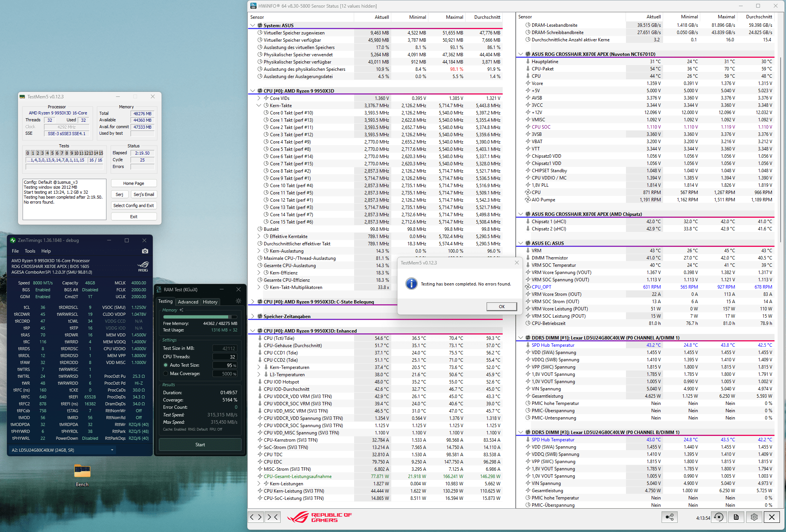Image resolution: width=786 pixels, height=532 pixels.
Task: Click the collapse columns arrows icon
Action: tap(273, 517)
